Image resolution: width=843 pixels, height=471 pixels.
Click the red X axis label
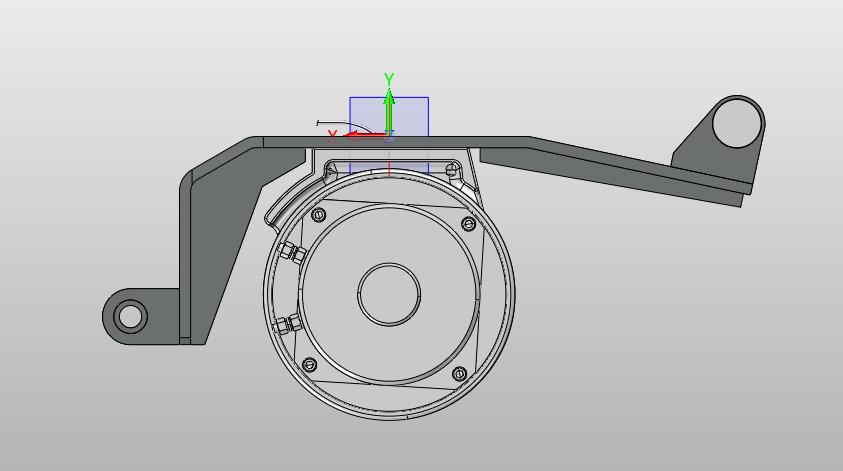point(333,134)
